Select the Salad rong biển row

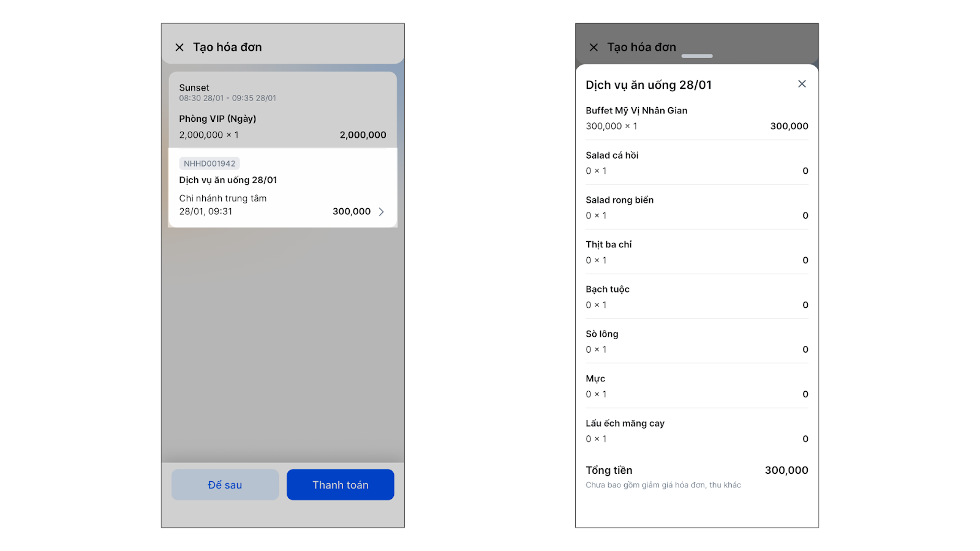tap(696, 208)
